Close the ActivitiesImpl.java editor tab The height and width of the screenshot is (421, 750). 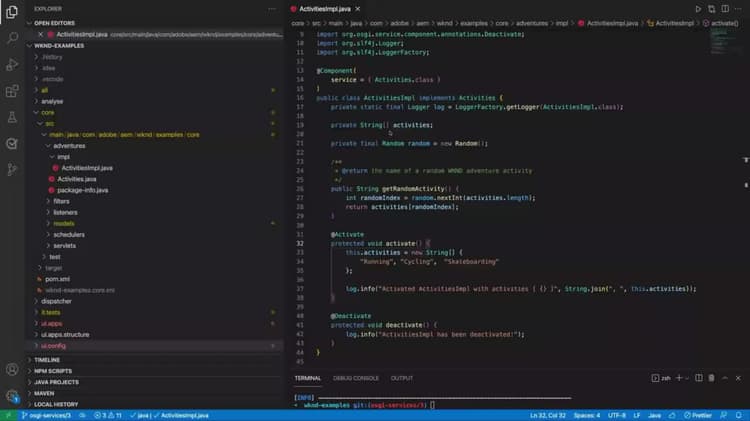[358, 9]
